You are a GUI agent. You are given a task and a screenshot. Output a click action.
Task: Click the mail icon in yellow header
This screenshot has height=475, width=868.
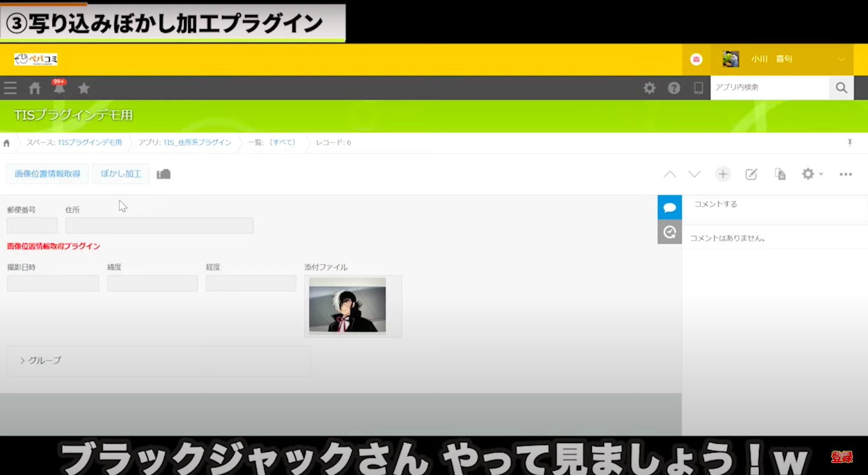point(696,59)
